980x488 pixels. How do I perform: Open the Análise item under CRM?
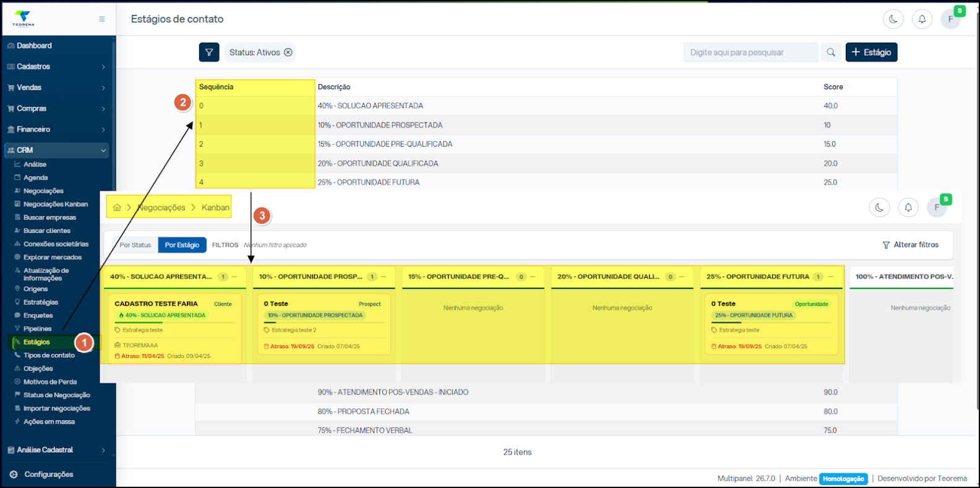point(35,165)
